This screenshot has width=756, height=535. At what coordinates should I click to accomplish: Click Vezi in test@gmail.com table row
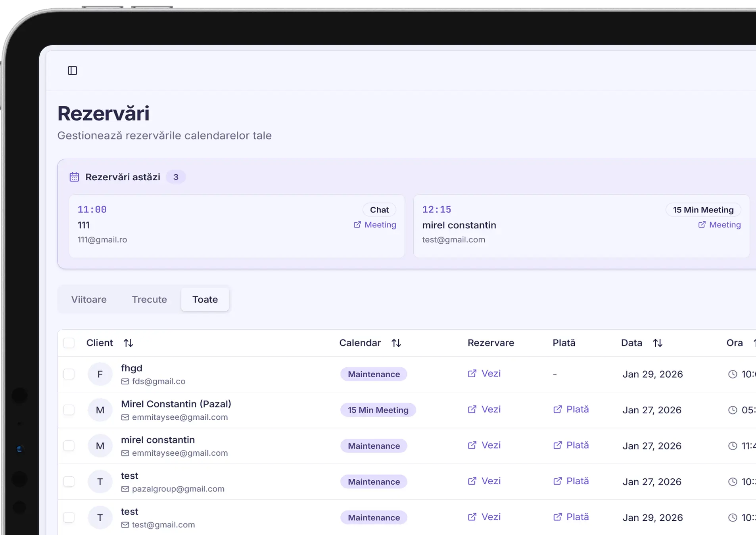(484, 517)
